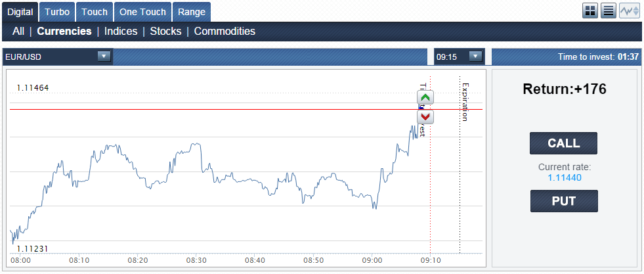Viewport: 644px width, 274px height.
Task: Show All asset categories
Action: coord(18,31)
